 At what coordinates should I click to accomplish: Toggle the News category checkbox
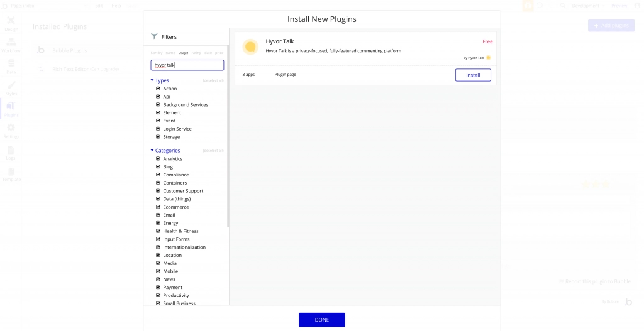(158, 279)
